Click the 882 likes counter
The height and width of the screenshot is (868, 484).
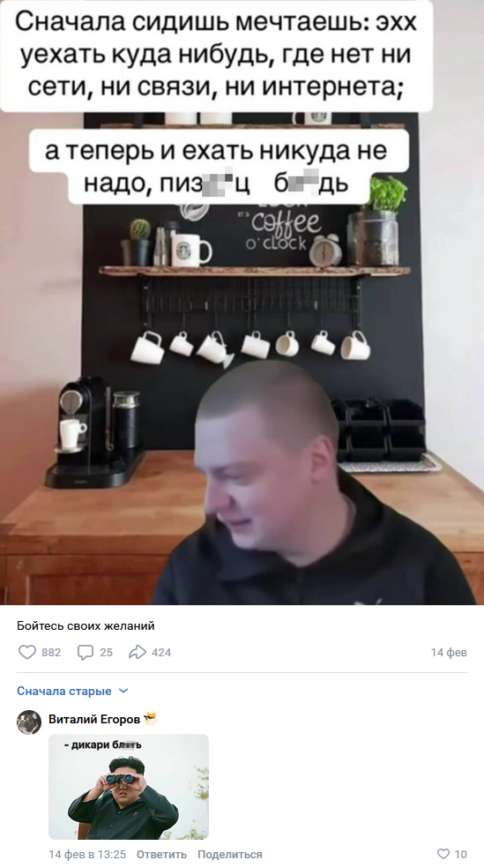(x=51, y=653)
